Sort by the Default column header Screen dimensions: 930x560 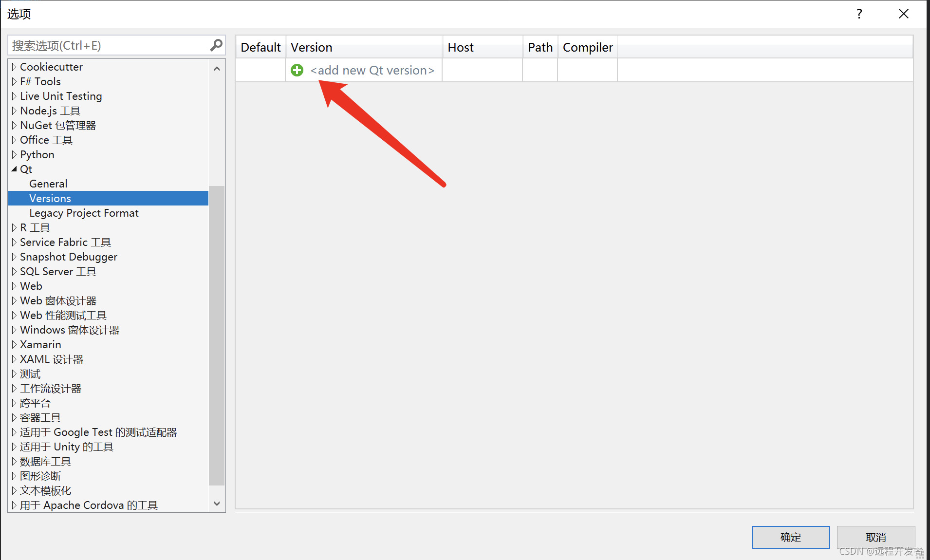(260, 47)
